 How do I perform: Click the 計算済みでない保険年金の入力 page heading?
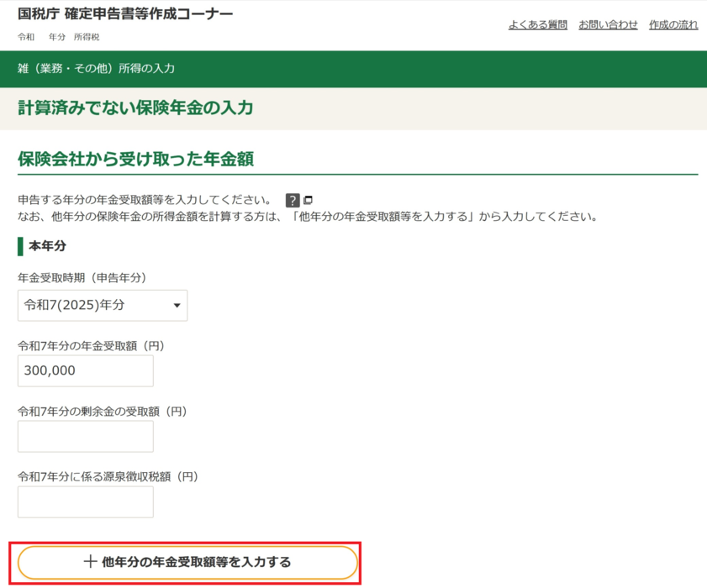tap(135, 108)
